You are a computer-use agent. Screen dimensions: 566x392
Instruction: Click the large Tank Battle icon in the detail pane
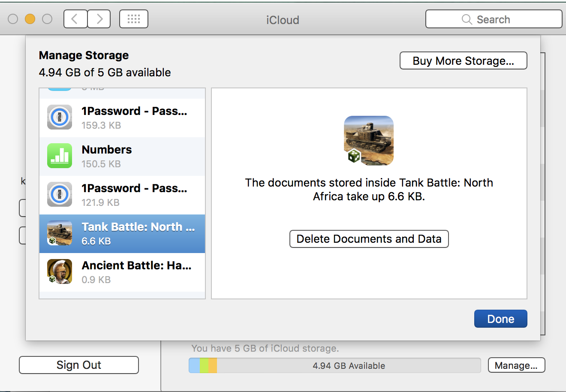(369, 141)
